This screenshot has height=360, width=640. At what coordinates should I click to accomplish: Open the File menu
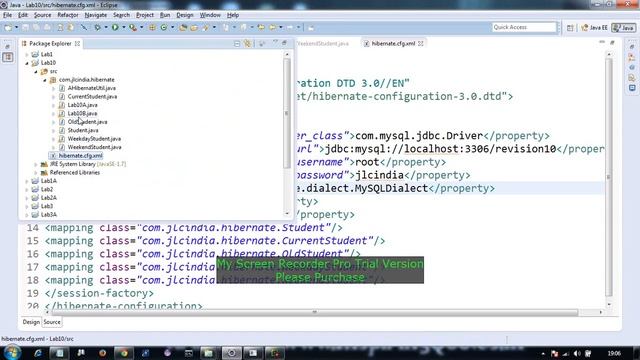[7, 15]
